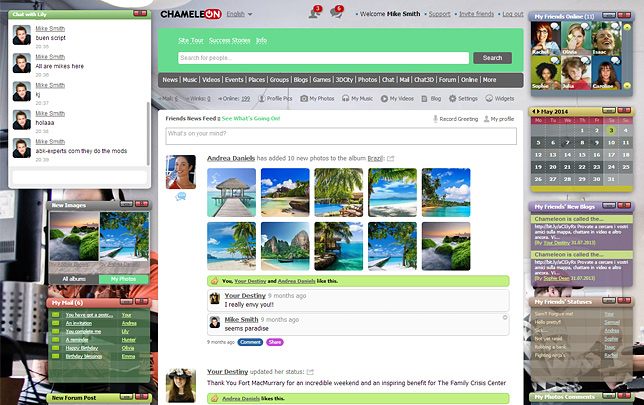
Task: Open Chat3D in main navigation
Action: (423, 80)
